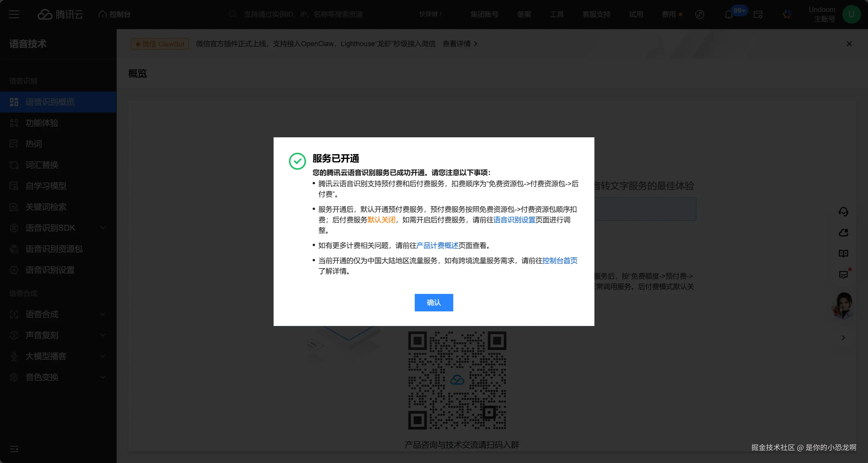Open 费用 in the top navigation

click(x=669, y=15)
